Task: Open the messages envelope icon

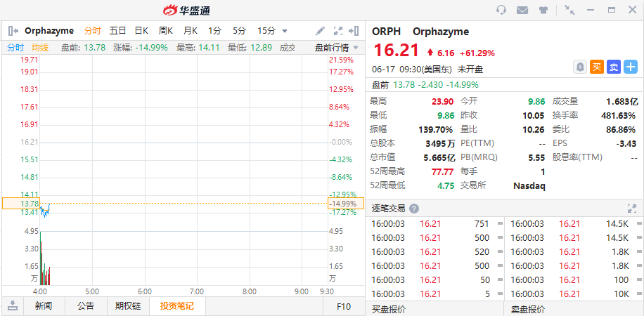Action: click(522, 10)
